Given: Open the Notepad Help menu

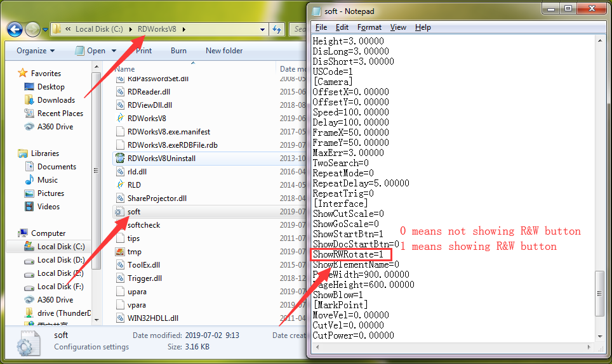Looking at the screenshot, I should click(x=423, y=27).
